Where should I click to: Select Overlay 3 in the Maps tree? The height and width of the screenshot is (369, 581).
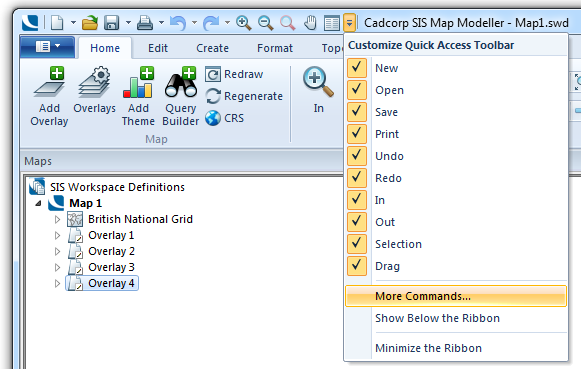click(x=111, y=267)
